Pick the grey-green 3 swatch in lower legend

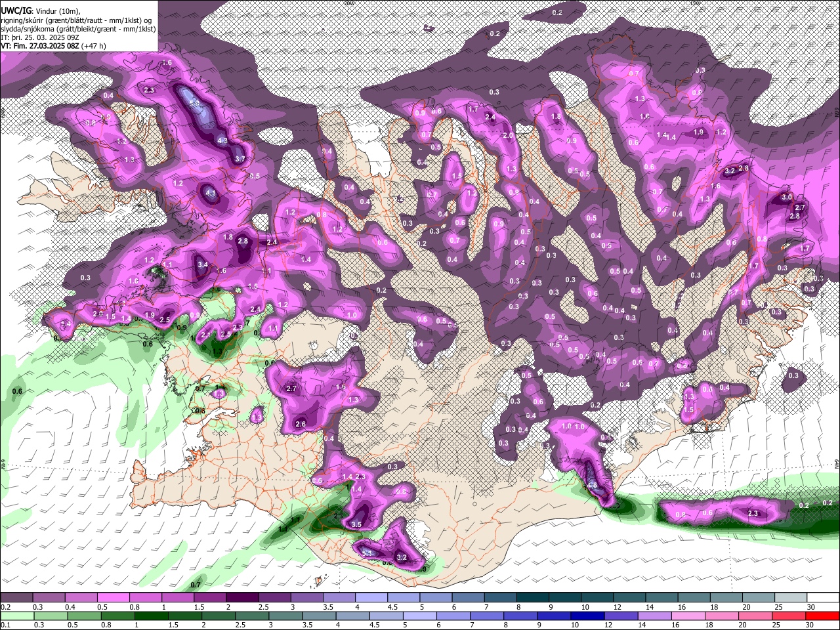click(285, 616)
